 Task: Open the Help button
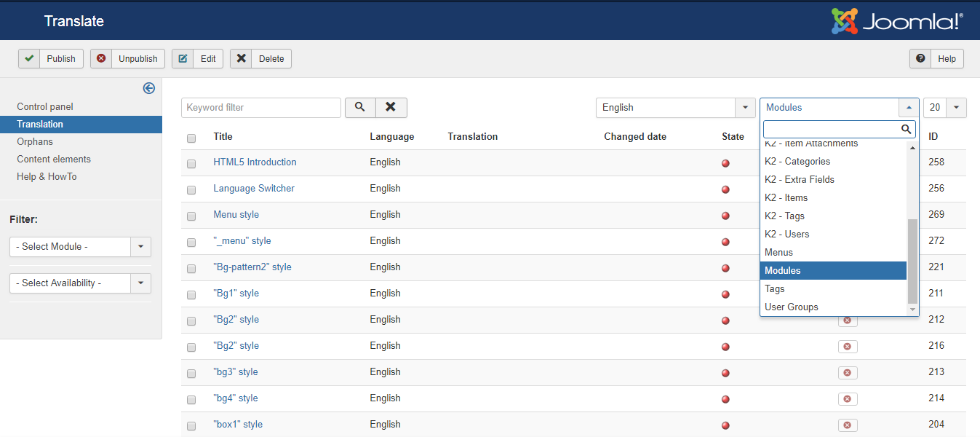936,59
